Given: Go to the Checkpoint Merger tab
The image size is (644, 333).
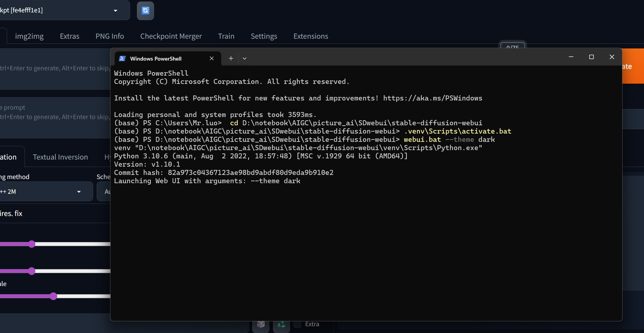Looking at the screenshot, I should pyautogui.click(x=171, y=36).
